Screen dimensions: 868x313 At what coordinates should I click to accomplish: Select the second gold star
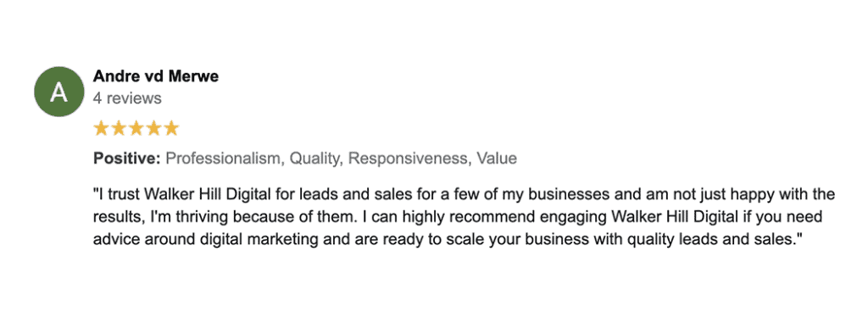(119, 129)
